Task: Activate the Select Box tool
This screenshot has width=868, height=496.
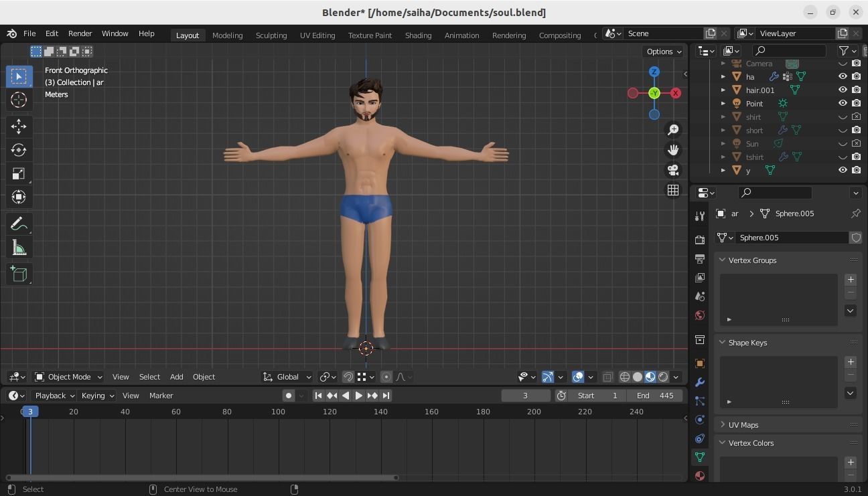Action: pyautogui.click(x=19, y=76)
